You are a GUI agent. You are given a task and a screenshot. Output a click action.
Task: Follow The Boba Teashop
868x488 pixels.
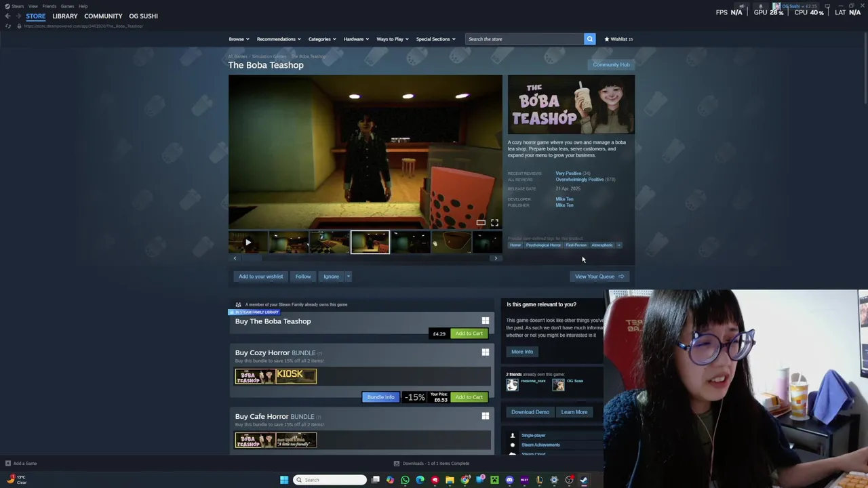click(x=303, y=277)
